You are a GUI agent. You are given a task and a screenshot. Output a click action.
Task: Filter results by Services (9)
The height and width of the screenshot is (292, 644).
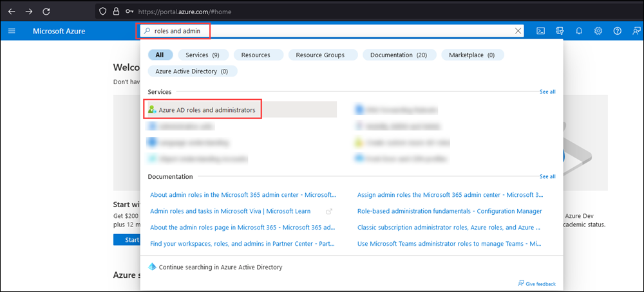pos(202,55)
